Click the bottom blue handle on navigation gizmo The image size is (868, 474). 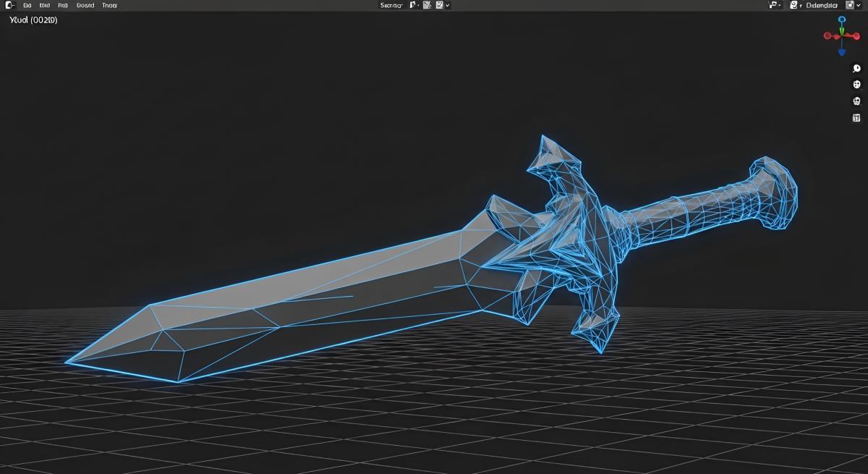[x=841, y=52]
